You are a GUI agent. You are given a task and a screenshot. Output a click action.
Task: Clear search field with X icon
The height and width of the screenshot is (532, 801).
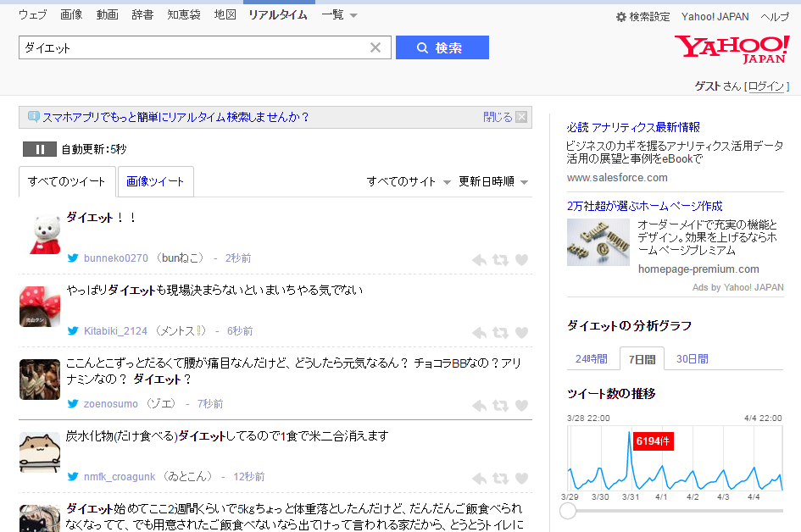click(x=375, y=47)
